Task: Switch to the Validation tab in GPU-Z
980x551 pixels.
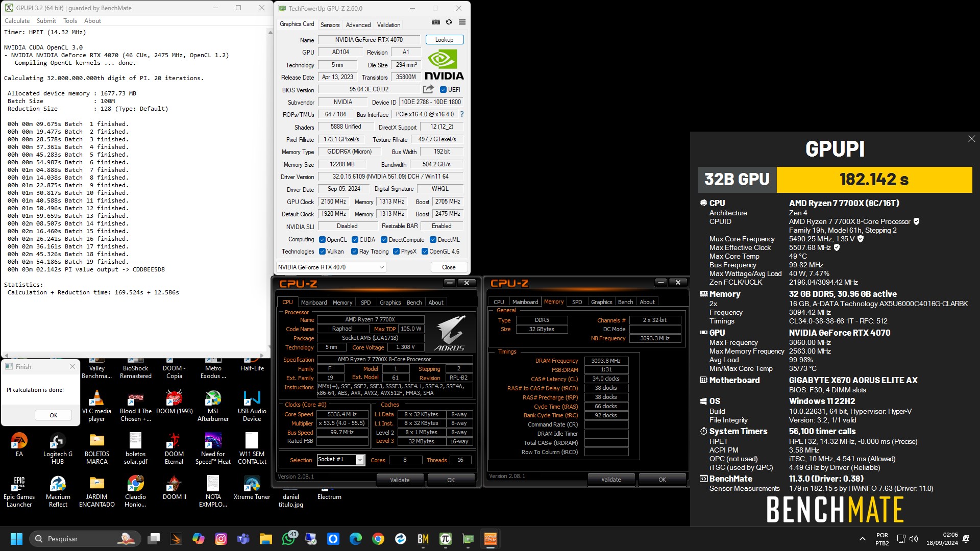Action: (388, 25)
